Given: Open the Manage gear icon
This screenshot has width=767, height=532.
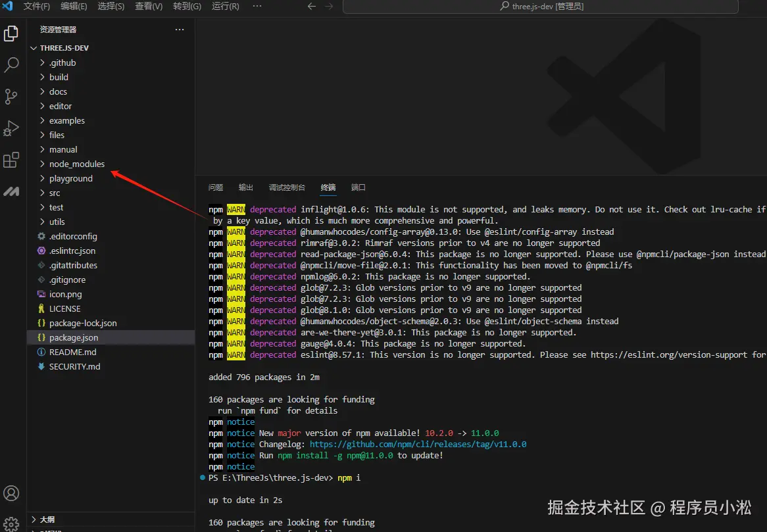Looking at the screenshot, I should tap(11, 524).
